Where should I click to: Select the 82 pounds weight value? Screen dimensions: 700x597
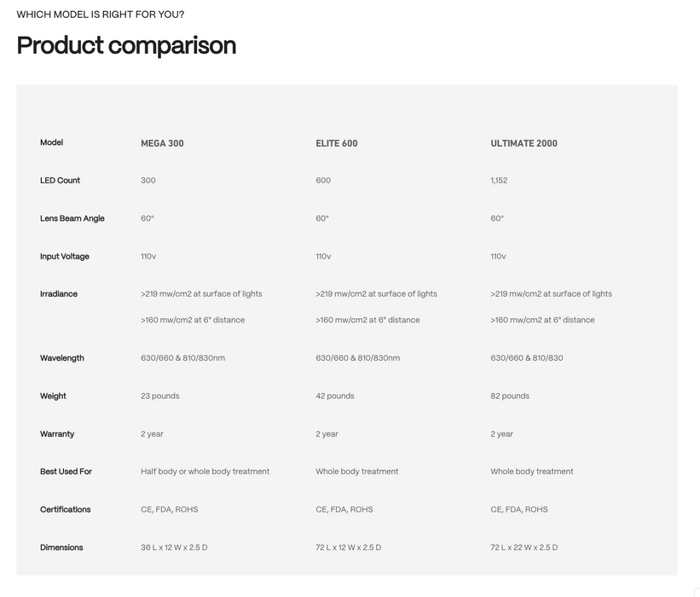[x=510, y=396]
